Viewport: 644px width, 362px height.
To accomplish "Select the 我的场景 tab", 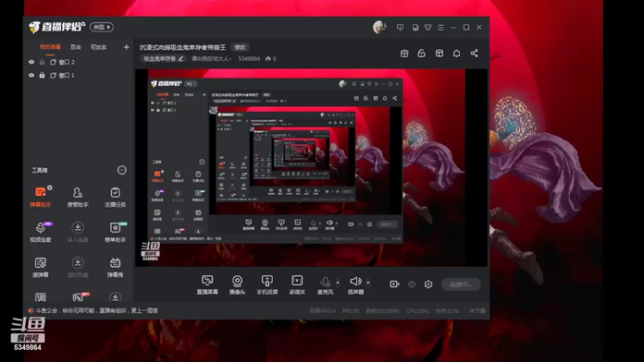I will pyautogui.click(x=50, y=47).
